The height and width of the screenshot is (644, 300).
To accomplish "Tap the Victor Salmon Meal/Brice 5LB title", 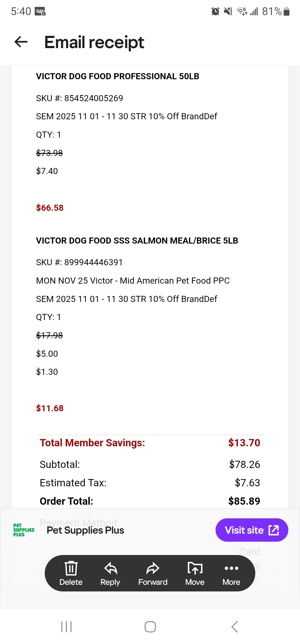I will point(137,241).
